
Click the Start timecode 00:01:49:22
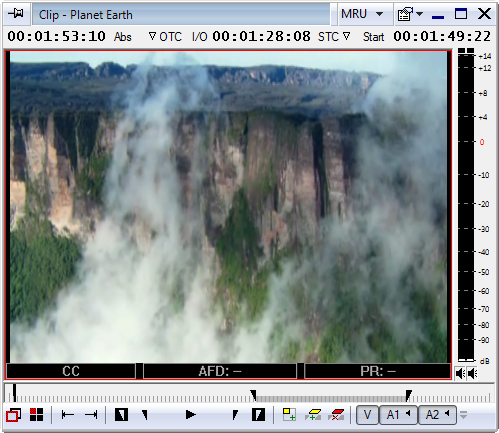442,36
